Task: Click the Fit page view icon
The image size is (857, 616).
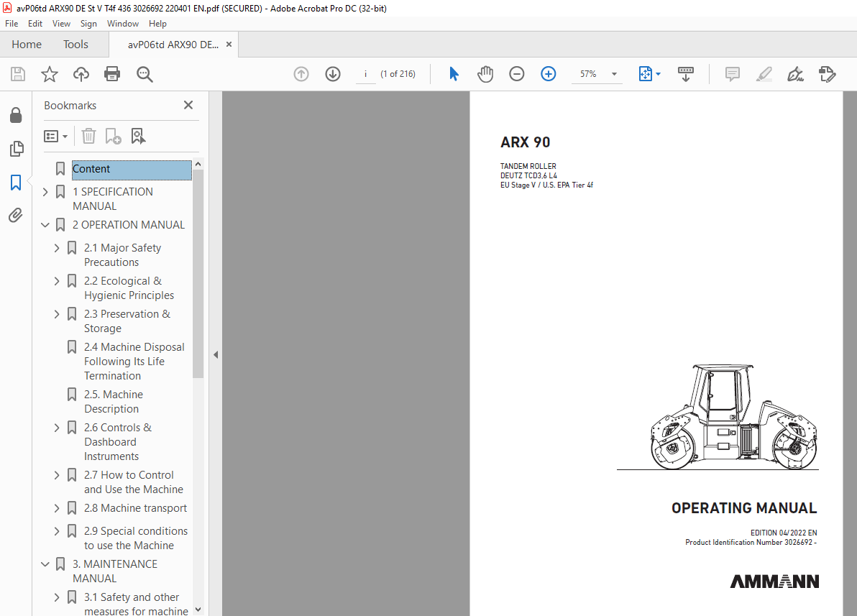Action: click(x=646, y=74)
